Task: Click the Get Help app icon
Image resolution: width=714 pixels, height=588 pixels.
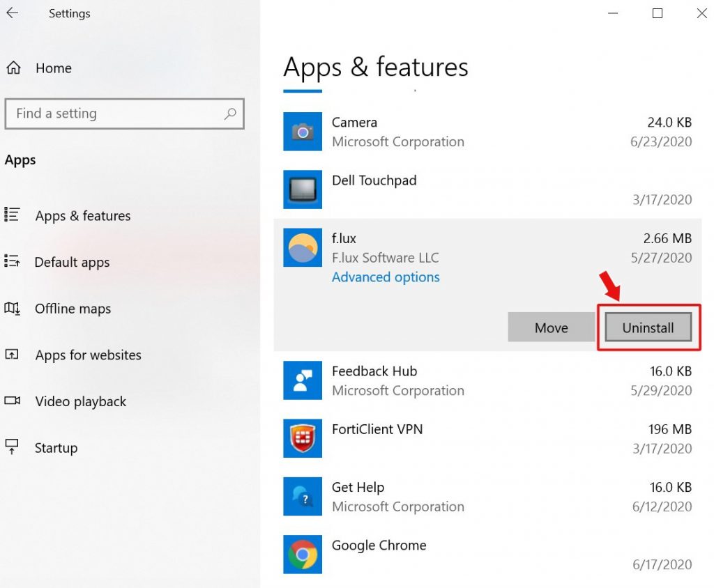Action: [x=303, y=497]
